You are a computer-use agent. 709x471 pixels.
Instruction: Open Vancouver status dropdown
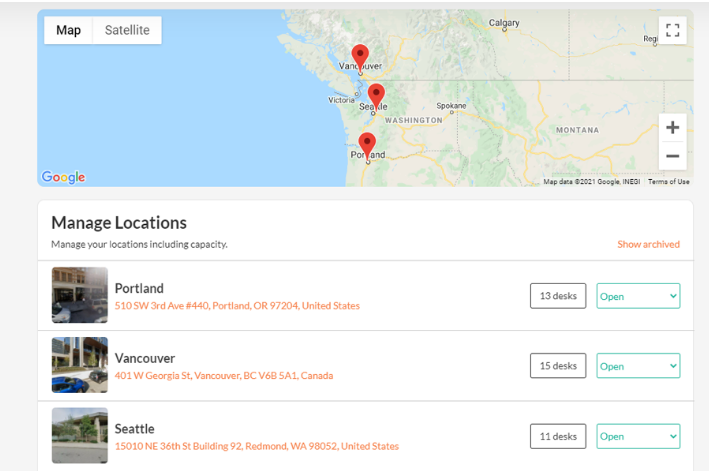pos(638,366)
